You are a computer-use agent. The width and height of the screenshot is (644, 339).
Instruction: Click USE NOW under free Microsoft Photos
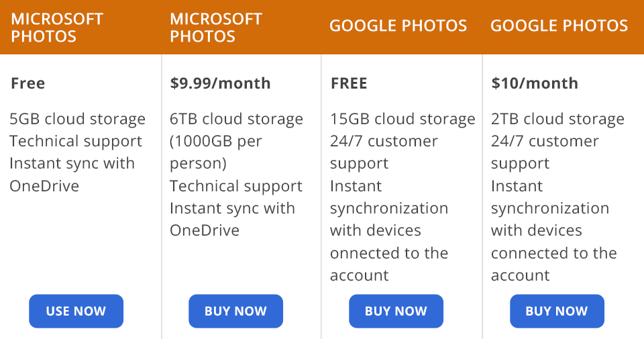tap(76, 311)
